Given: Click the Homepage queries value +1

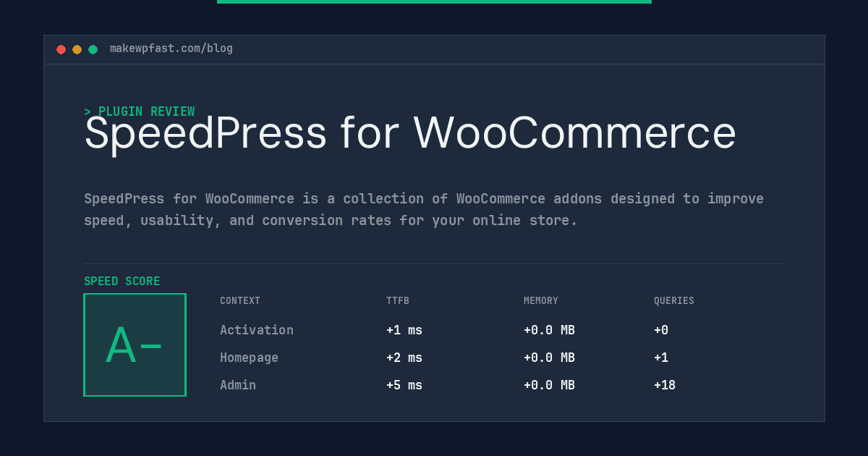Looking at the screenshot, I should tap(661, 358).
